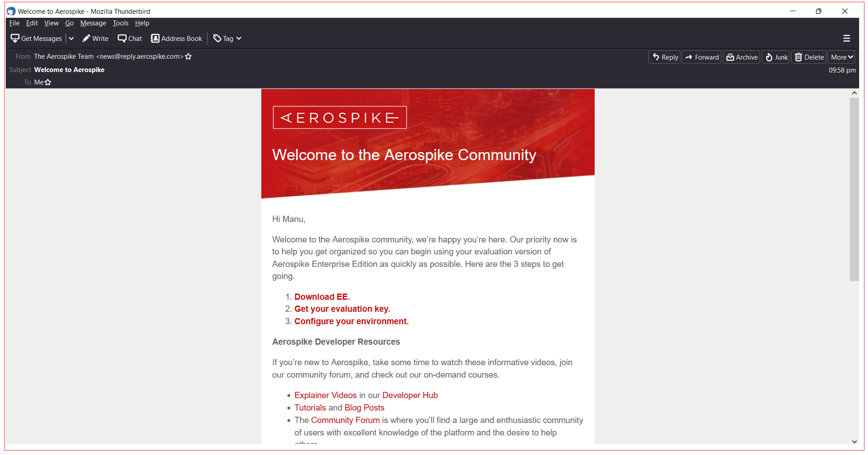Reply to this Aerospike email

pyautogui.click(x=665, y=57)
